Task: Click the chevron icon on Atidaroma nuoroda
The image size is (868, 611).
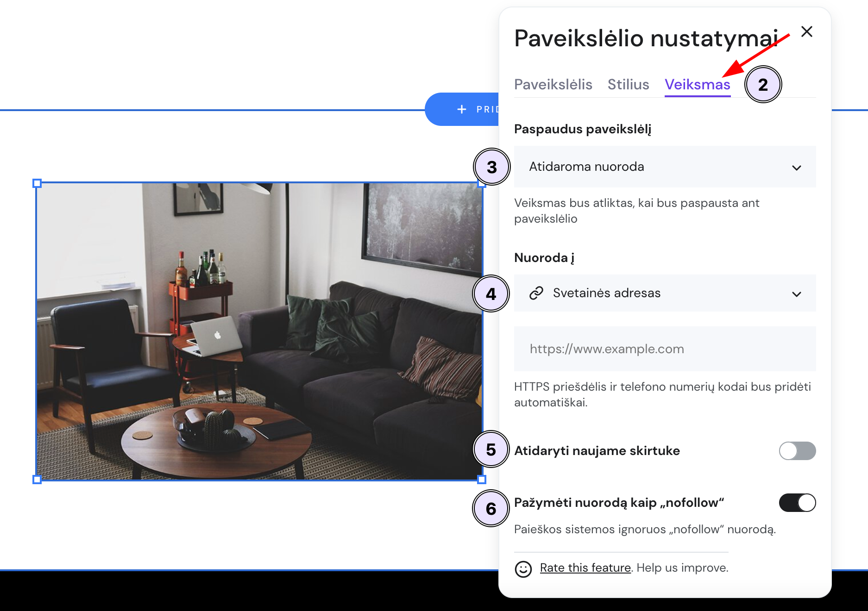Action: tap(797, 167)
